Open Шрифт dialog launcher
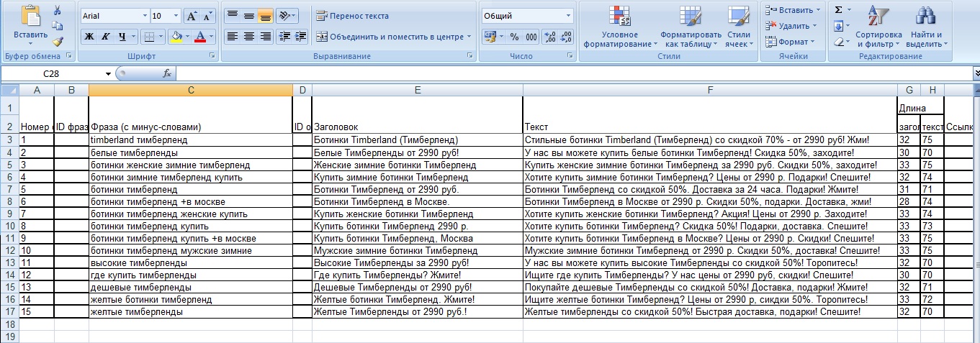 point(212,56)
